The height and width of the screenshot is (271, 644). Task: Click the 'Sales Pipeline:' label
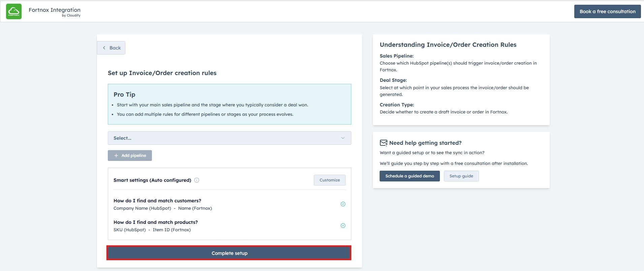(396, 56)
